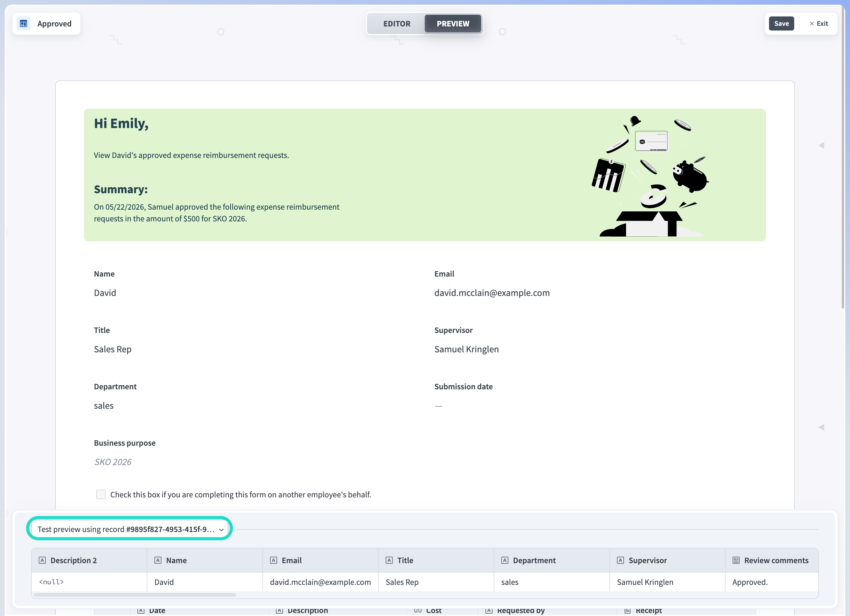Click the page vertical scrollbar thumb

click(843, 157)
